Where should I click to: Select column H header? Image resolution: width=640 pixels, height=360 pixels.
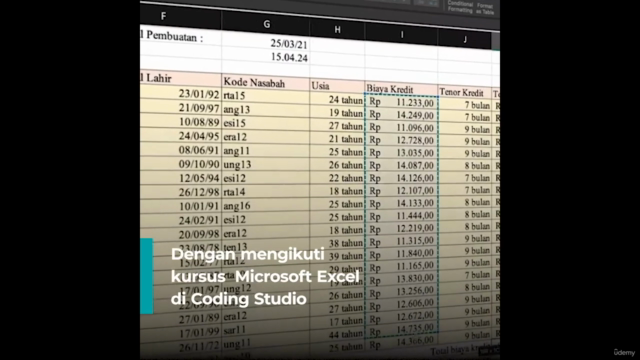[338, 30]
